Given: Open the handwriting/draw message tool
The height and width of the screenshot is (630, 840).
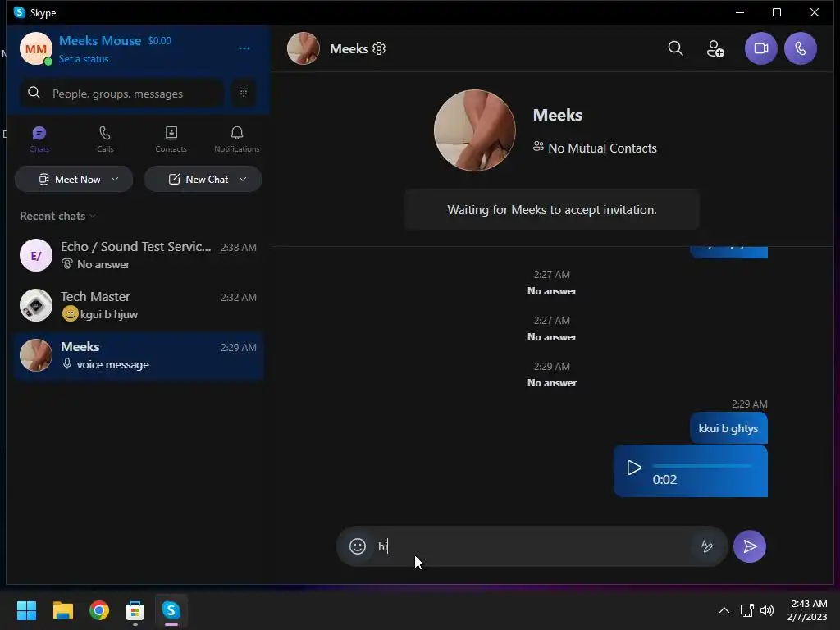Looking at the screenshot, I should point(707,546).
